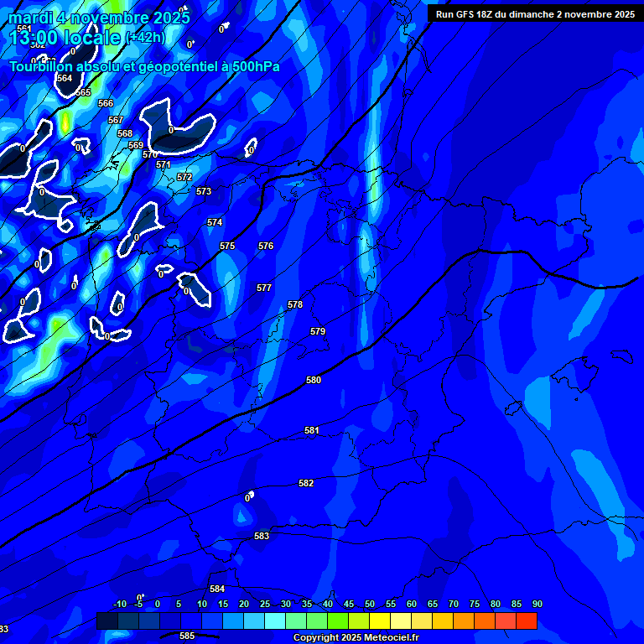Viewport: 644px width, 644px height.
Task: Click the -10 value on legend scale
Action: [119, 605]
